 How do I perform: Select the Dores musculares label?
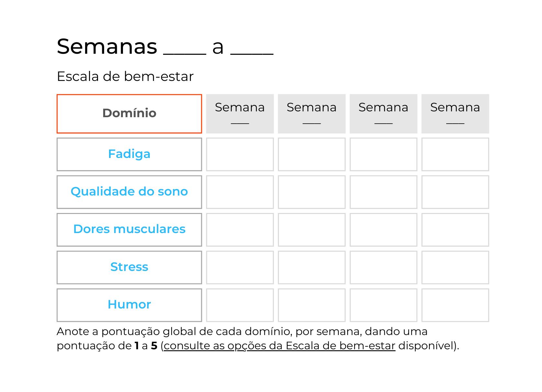(129, 229)
